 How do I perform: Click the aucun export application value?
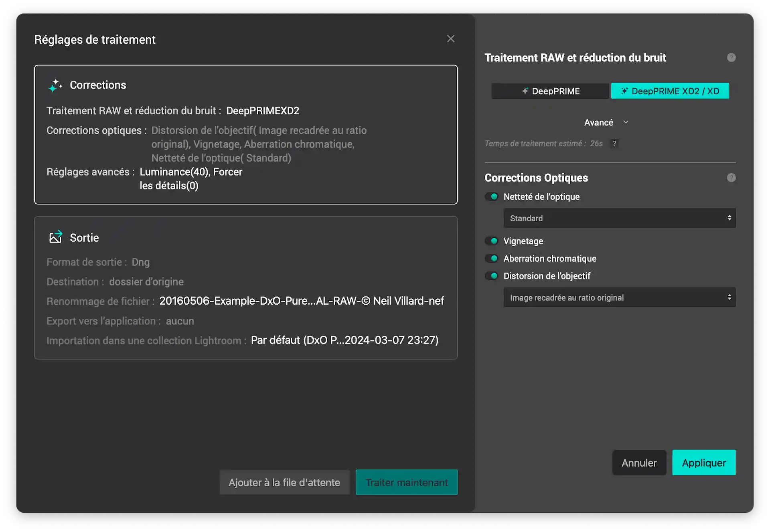180,321
